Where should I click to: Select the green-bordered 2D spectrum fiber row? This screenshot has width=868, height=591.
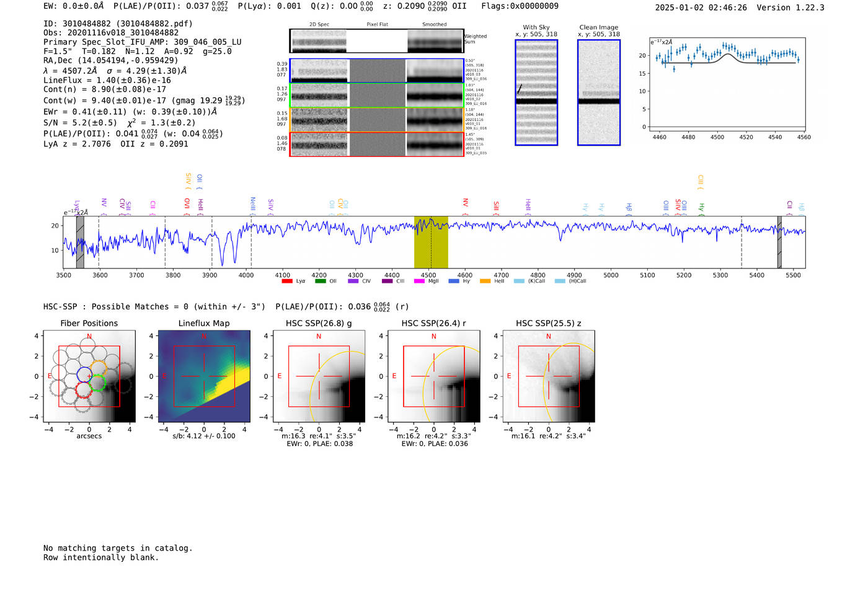(376, 96)
